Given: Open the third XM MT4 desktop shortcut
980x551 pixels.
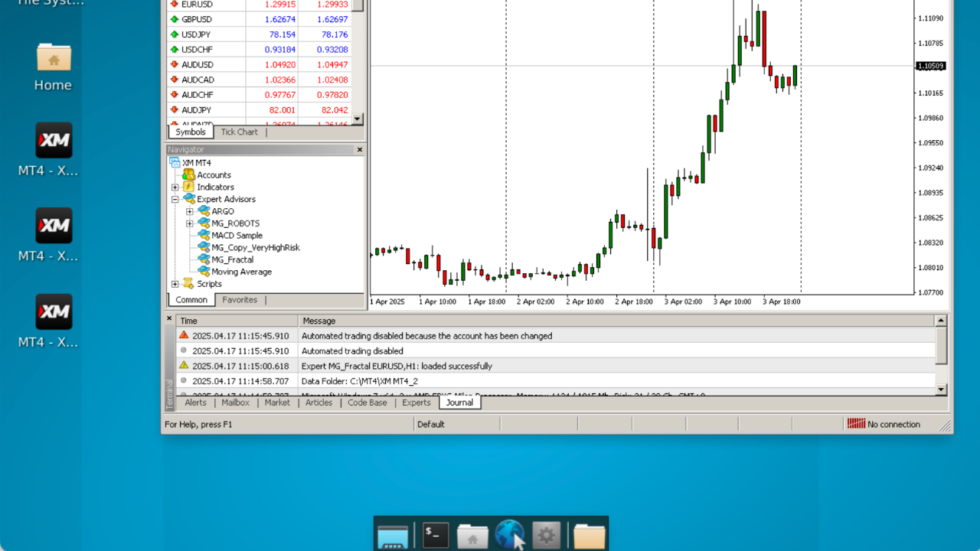Looking at the screenshot, I should [x=54, y=311].
